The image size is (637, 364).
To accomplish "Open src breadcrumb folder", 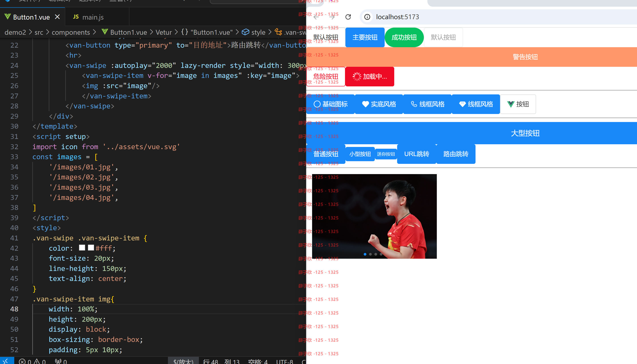I will click(39, 32).
